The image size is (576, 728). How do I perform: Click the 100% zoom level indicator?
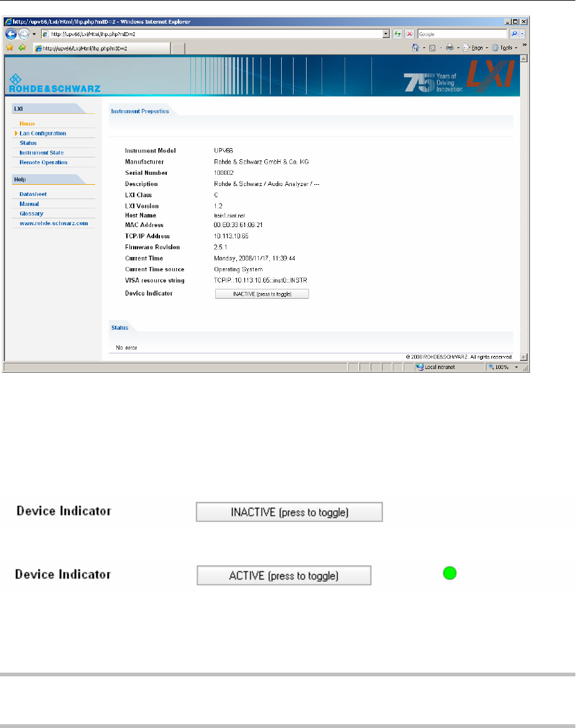tap(502, 367)
